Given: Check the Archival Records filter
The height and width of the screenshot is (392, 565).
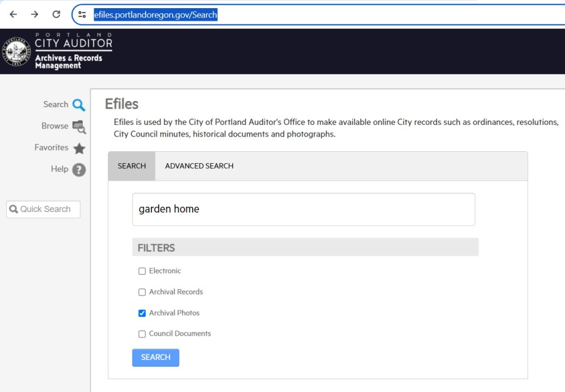Looking at the screenshot, I should (142, 292).
